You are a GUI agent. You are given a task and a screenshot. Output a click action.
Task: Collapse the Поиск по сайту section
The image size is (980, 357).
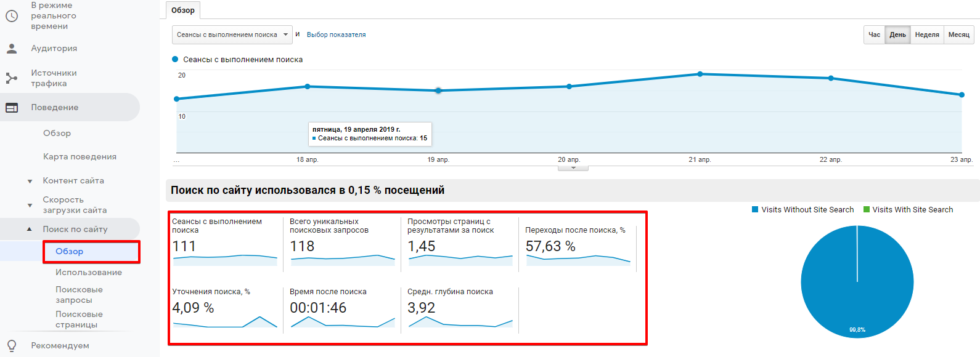pyautogui.click(x=30, y=230)
